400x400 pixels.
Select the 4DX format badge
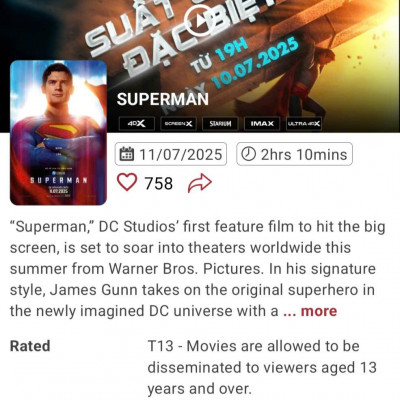coord(137,124)
